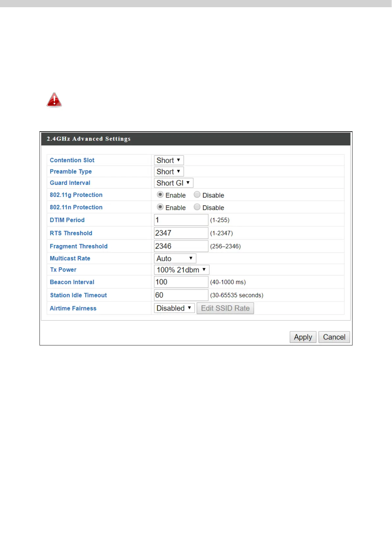Screen dimensions: 392x554
Task: Click the DTIM Period input field
Action: [181, 220]
